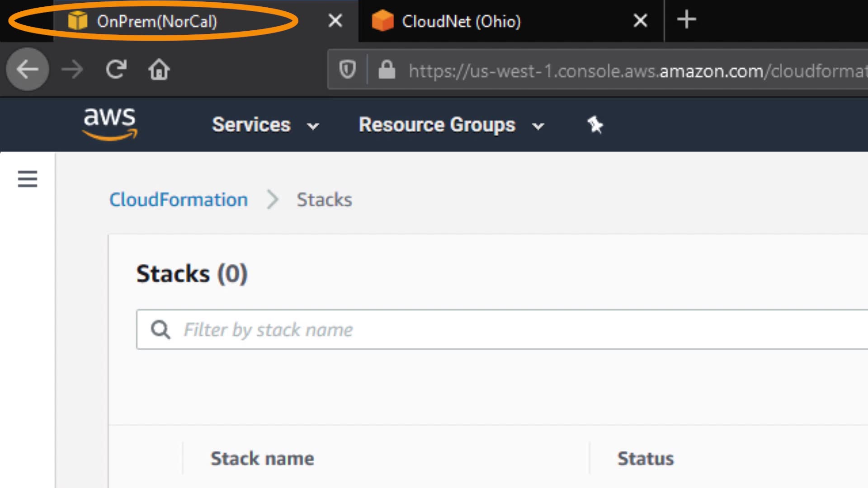Click the browser back arrow button
The height and width of the screenshot is (488, 868).
(27, 70)
